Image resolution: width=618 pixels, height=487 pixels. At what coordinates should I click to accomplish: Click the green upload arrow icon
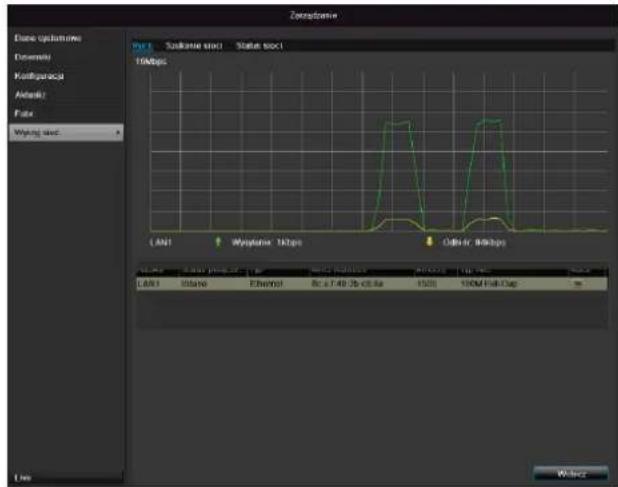[x=218, y=242]
